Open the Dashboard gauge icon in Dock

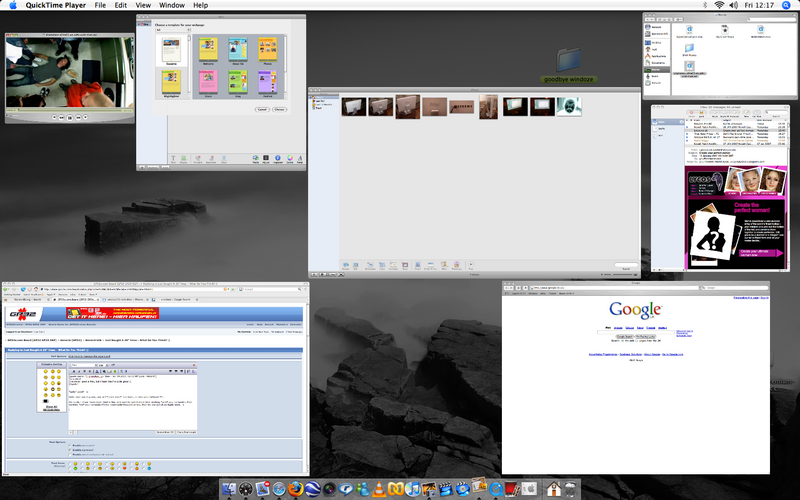click(247, 489)
